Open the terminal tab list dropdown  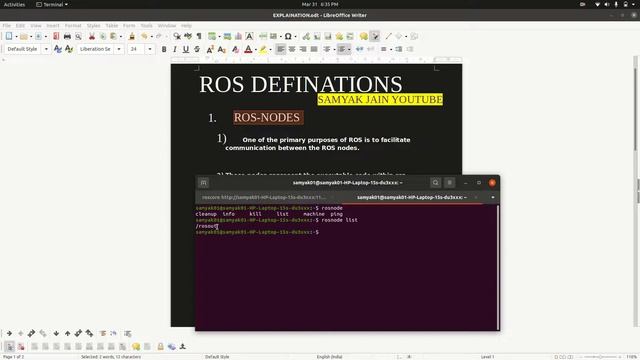tap(493, 197)
